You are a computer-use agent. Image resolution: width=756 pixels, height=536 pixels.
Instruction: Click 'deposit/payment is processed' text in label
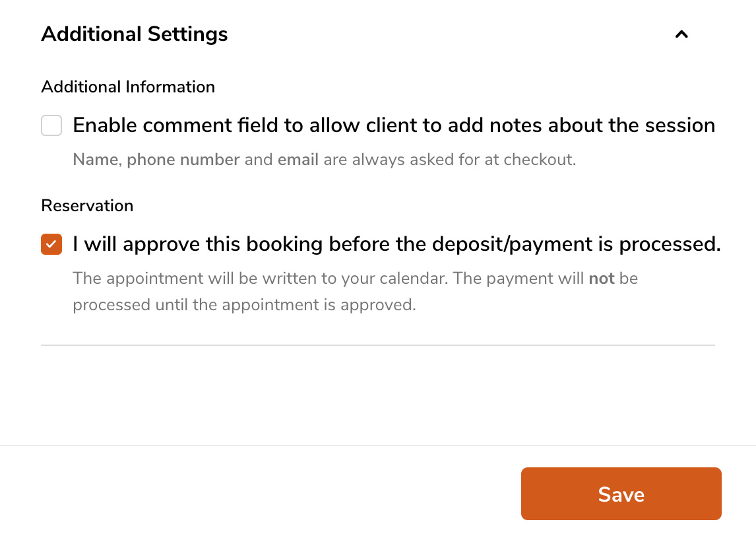[x=576, y=244]
